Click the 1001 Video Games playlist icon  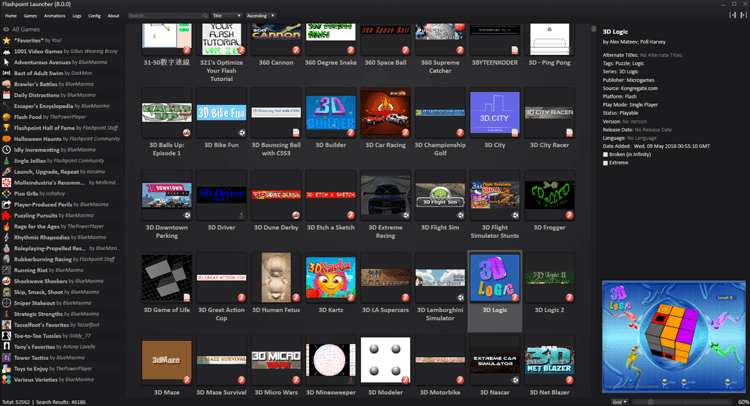click(6, 51)
